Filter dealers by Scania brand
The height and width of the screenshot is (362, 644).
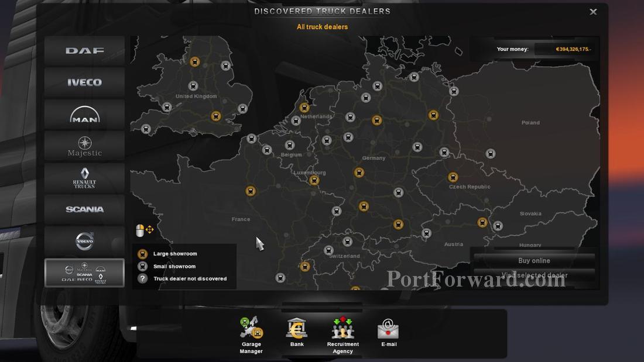[84, 209]
